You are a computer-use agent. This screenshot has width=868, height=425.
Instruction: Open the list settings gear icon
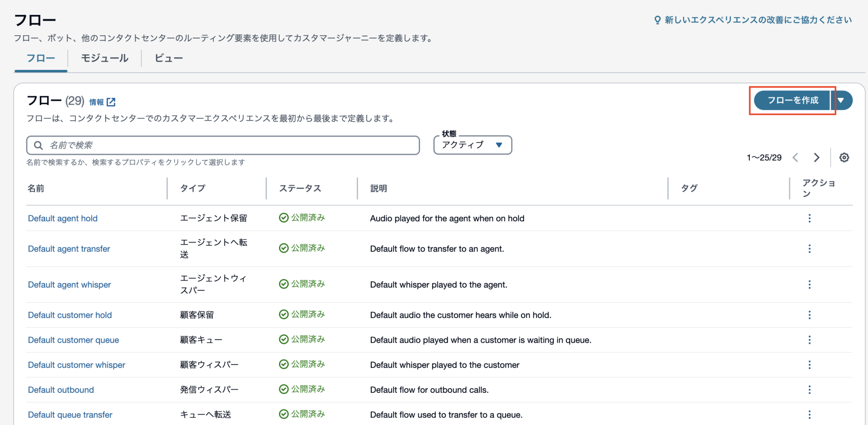tap(844, 157)
